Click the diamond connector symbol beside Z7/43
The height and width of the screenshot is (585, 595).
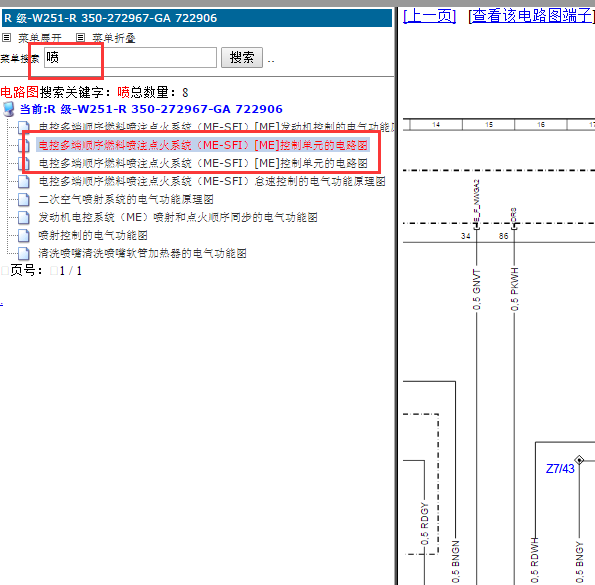pos(579,460)
